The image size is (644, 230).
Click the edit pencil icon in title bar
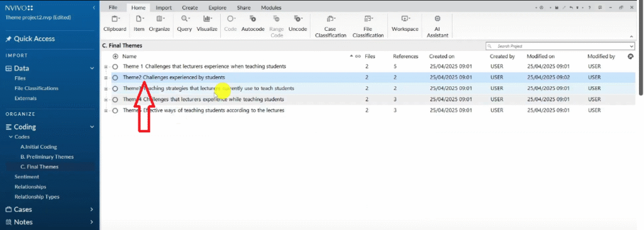(564, 8)
